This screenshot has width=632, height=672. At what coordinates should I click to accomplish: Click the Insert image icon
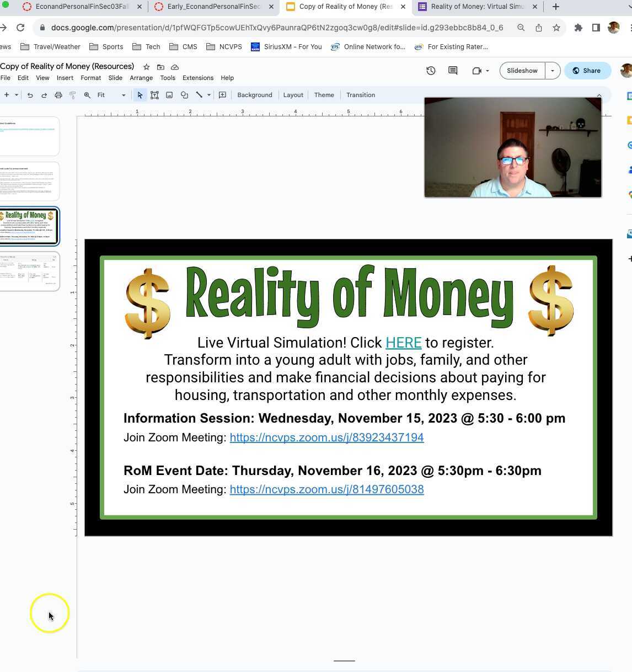pos(169,95)
